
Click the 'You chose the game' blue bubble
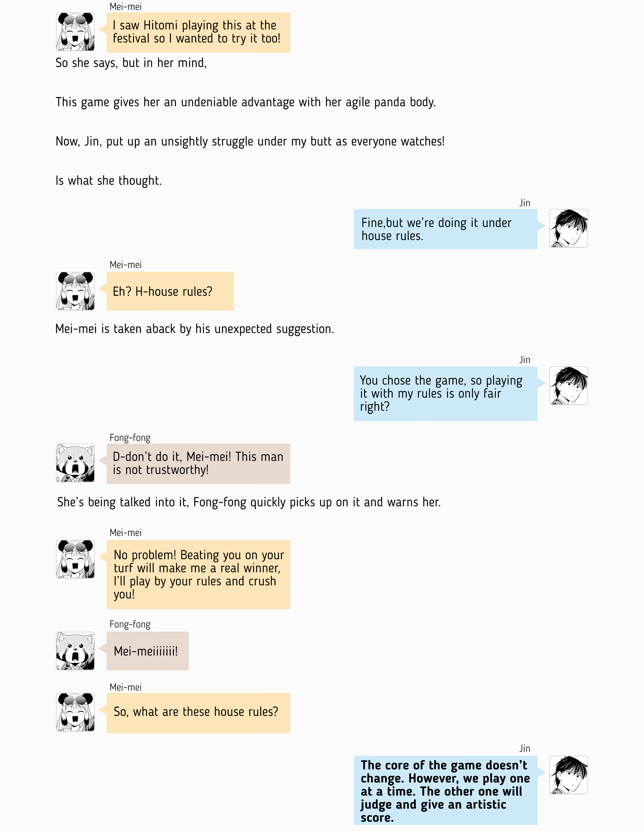(x=445, y=394)
